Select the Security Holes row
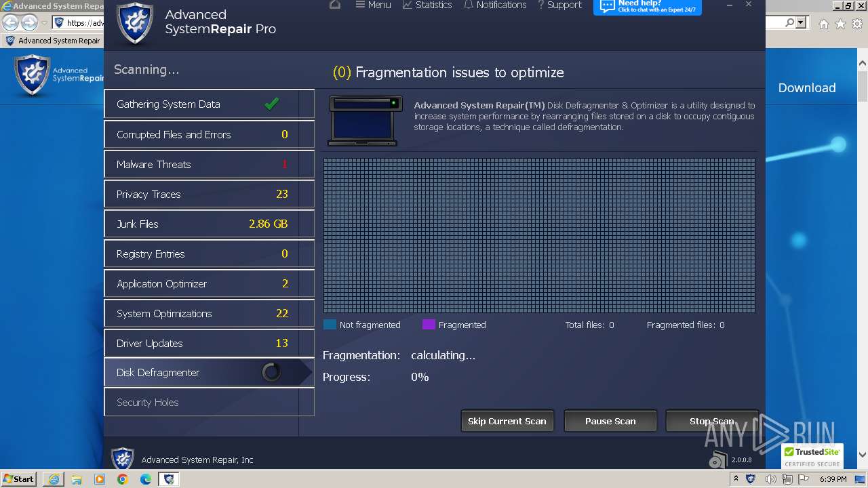The width and height of the screenshot is (868, 488). click(x=209, y=403)
